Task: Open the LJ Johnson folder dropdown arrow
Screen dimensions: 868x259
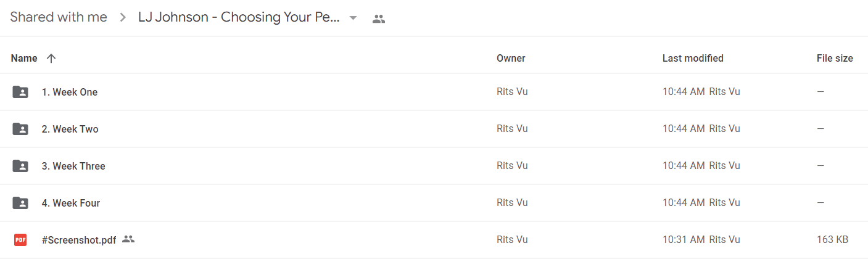Action: (x=353, y=18)
